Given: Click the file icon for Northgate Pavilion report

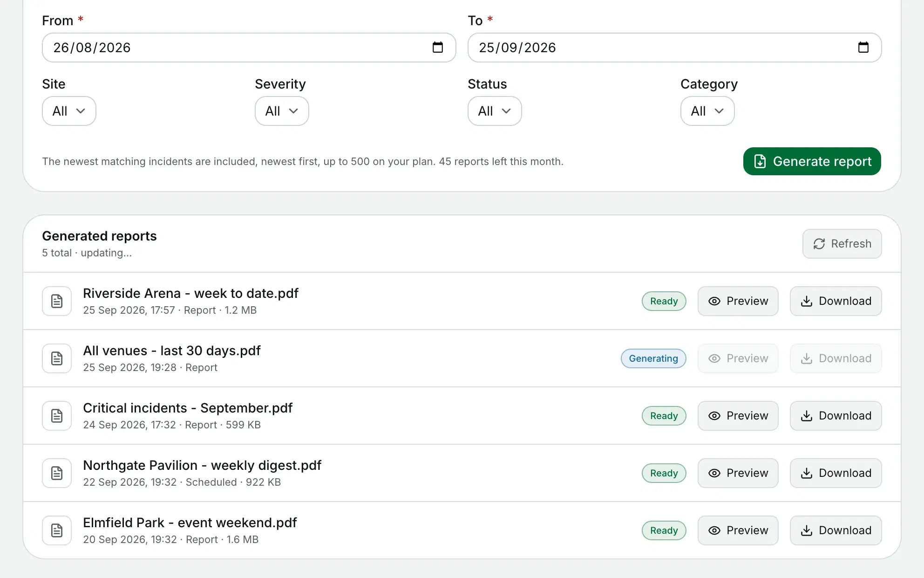Looking at the screenshot, I should coord(57,473).
